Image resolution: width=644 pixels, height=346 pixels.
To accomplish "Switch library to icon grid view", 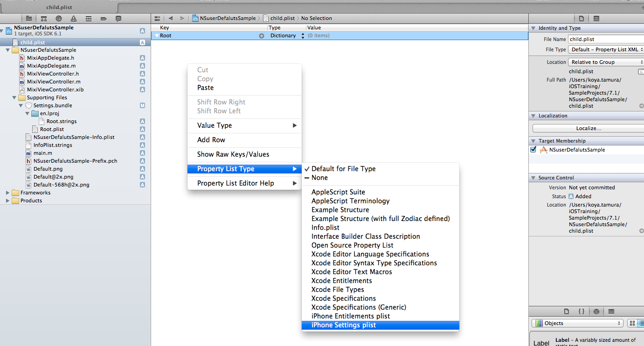I will point(632,323).
